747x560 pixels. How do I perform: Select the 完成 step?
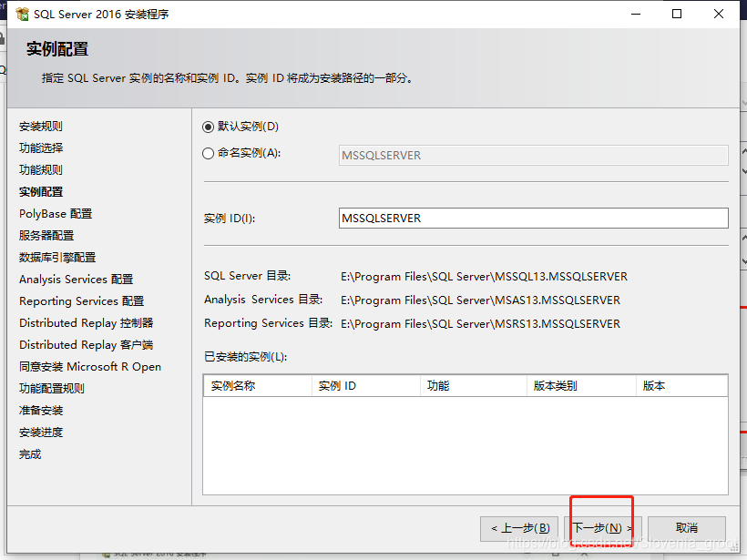[30, 454]
